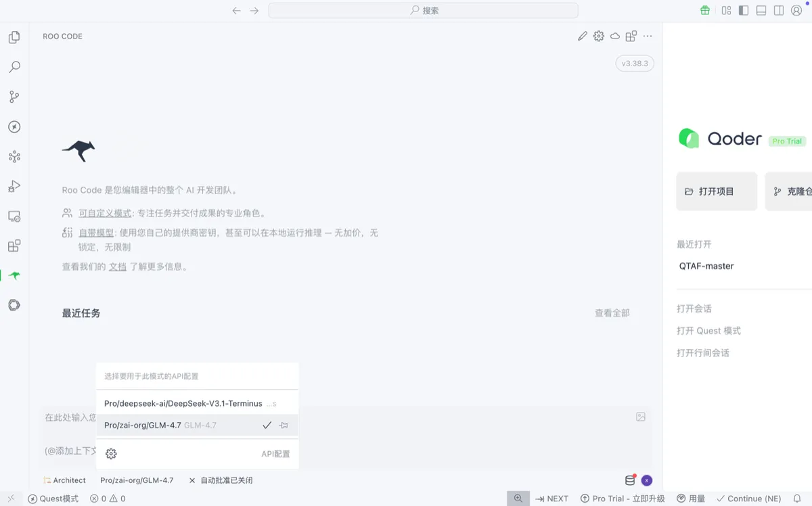812x506 pixels.
Task: Click 打开行间会话 in Qoder panel
Action: click(x=703, y=352)
